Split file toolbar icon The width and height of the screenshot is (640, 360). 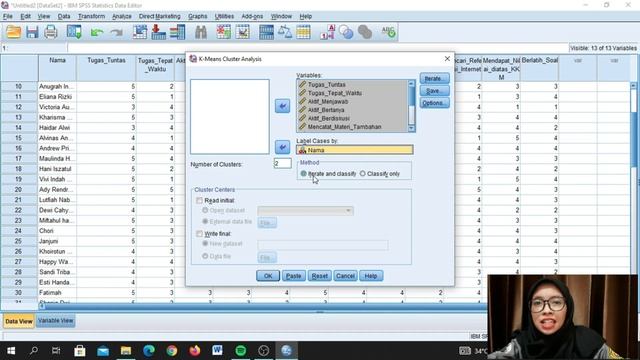pyautogui.click(x=266, y=32)
